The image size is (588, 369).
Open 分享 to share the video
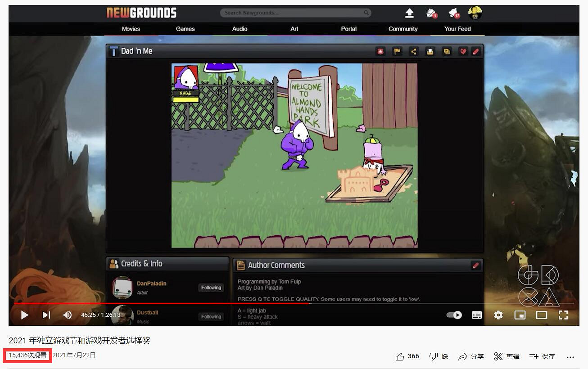click(x=470, y=356)
